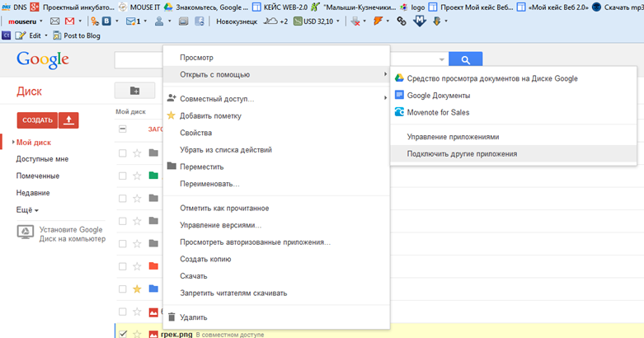This screenshot has height=338, width=644.
Task: Choose Свойства in context menu
Action: (x=276, y=133)
